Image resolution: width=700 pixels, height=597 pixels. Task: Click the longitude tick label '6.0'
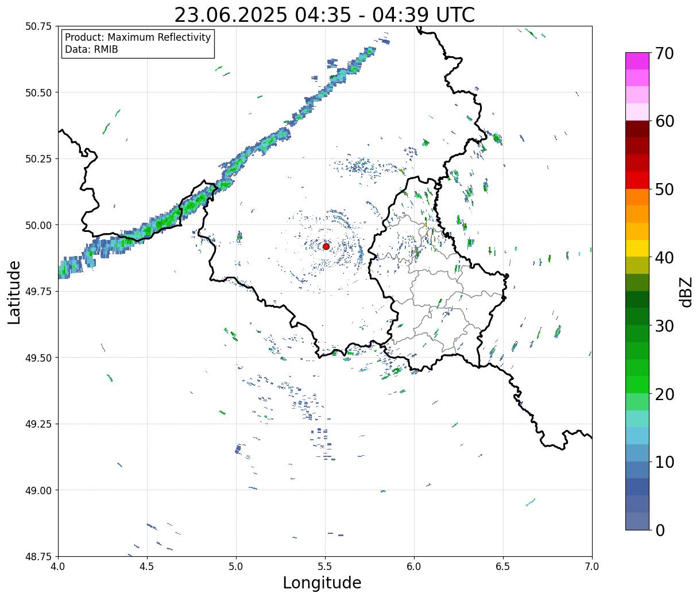414,567
